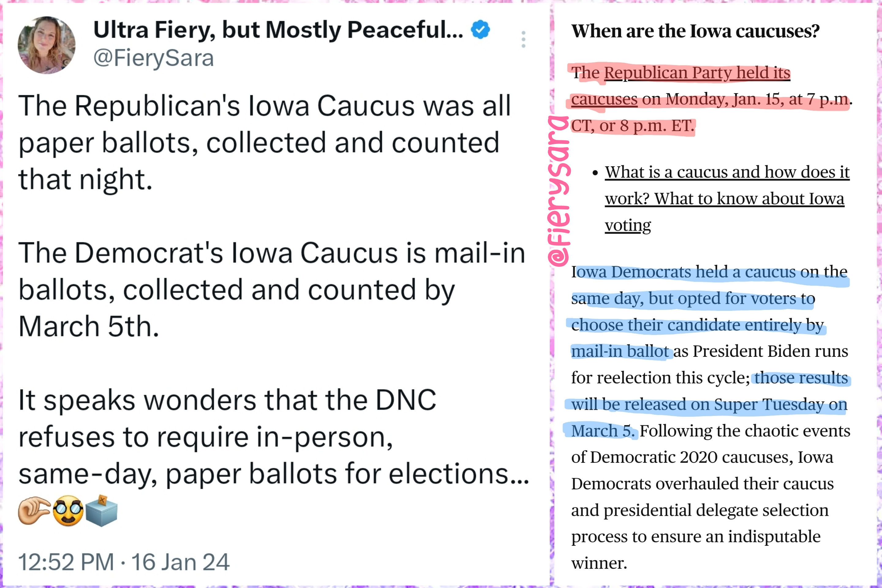Open the 'Republican Party held its caucuses' link
The width and height of the screenshot is (882, 588).
(x=680, y=86)
